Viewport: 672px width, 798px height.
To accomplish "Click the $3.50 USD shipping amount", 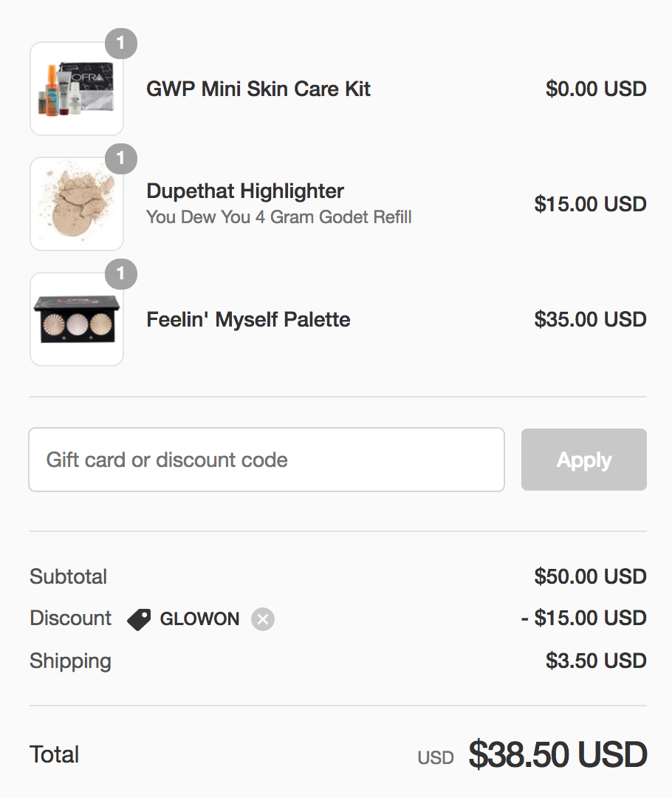I will [596, 661].
